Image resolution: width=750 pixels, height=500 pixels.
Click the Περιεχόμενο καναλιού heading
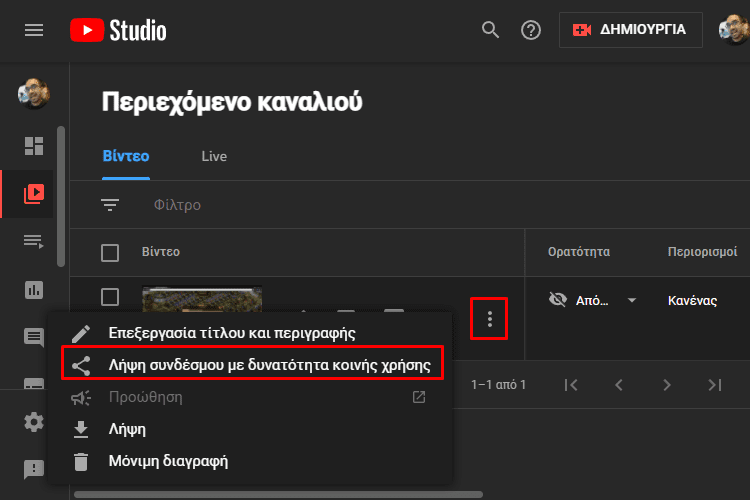[x=232, y=101]
